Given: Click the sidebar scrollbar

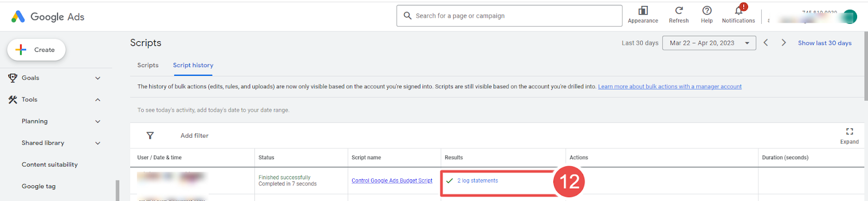Looking at the screenshot, I should (x=117, y=191).
